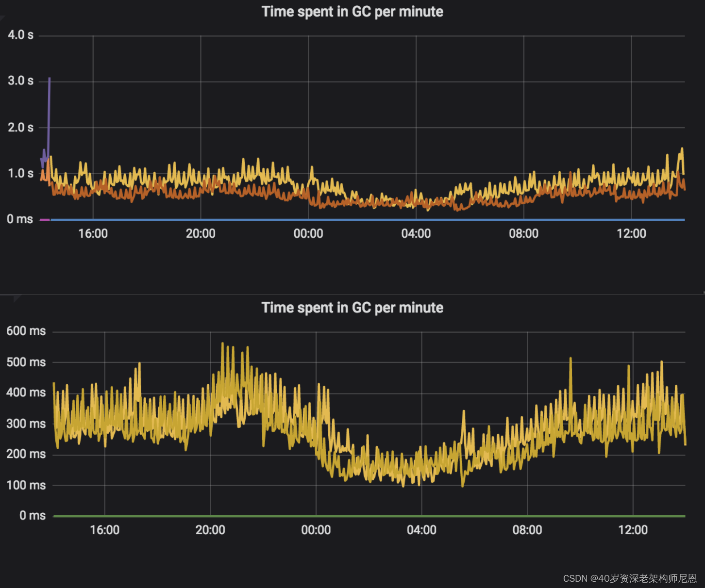The width and height of the screenshot is (705, 588).
Task: Select the "4.0 s" y-axis label in the top chart
Action: pyautogui.click(x=20, y=35)
